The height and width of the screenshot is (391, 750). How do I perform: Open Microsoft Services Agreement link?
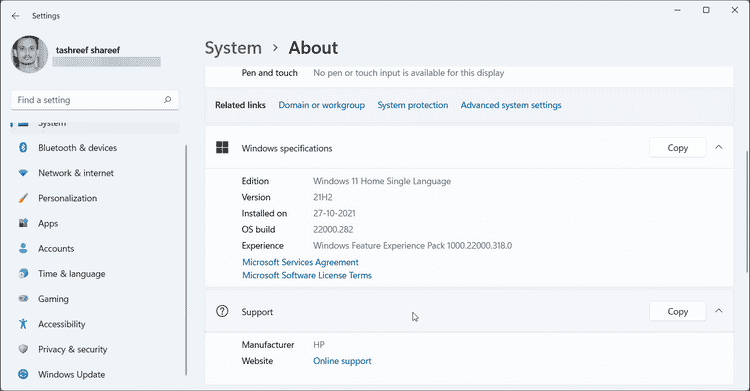click(x=300, y=262)
